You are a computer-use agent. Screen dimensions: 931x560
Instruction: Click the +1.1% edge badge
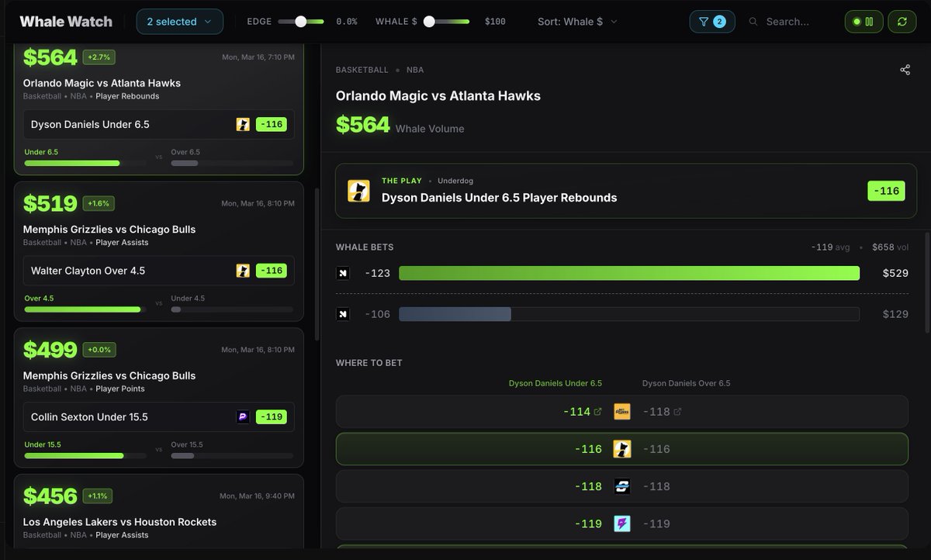point(99,496)
